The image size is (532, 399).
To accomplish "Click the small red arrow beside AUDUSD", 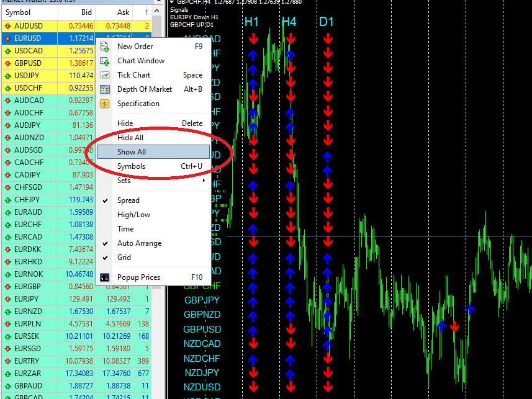I will [9, 26].
